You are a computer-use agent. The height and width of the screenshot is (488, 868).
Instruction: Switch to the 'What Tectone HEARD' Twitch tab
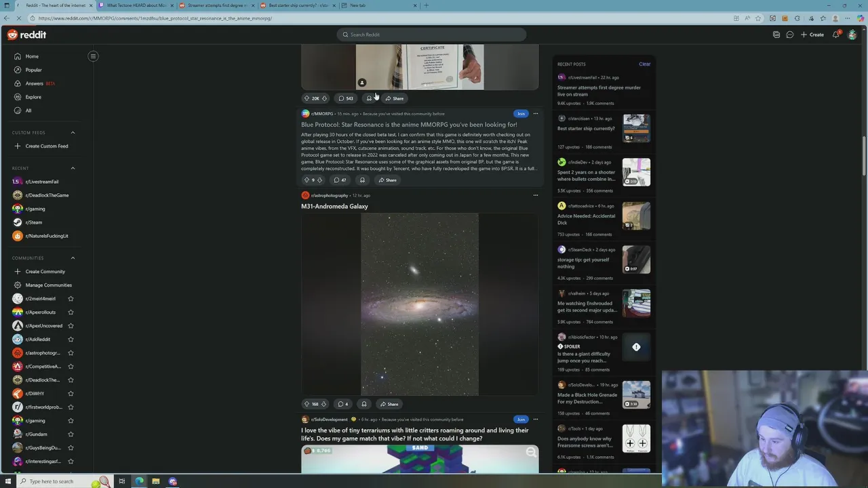pyautogui.click(x=135, y=5)
